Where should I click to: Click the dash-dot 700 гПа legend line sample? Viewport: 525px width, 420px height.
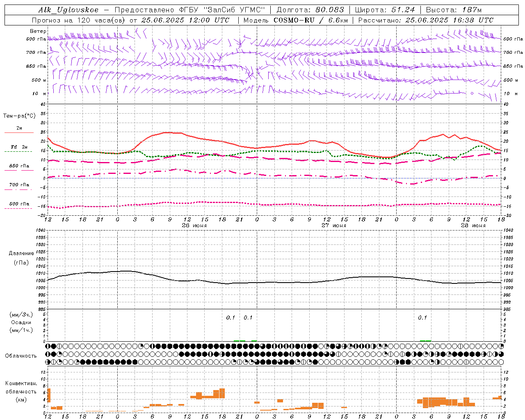click(18, 189)
